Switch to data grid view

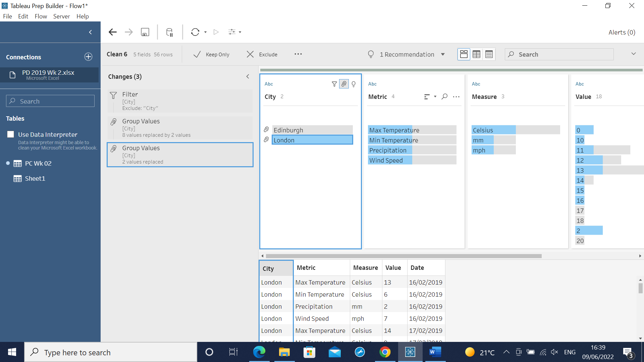[476, 54]
